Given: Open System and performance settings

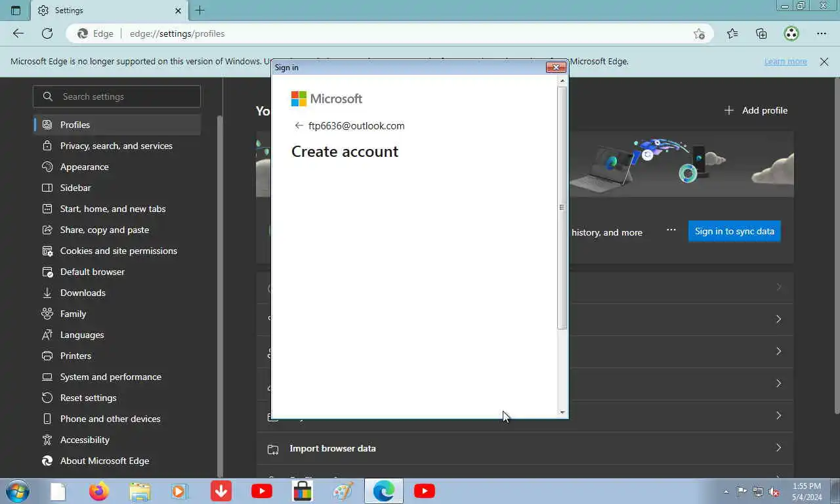Looking at the screenshot, I should (117, 377).
